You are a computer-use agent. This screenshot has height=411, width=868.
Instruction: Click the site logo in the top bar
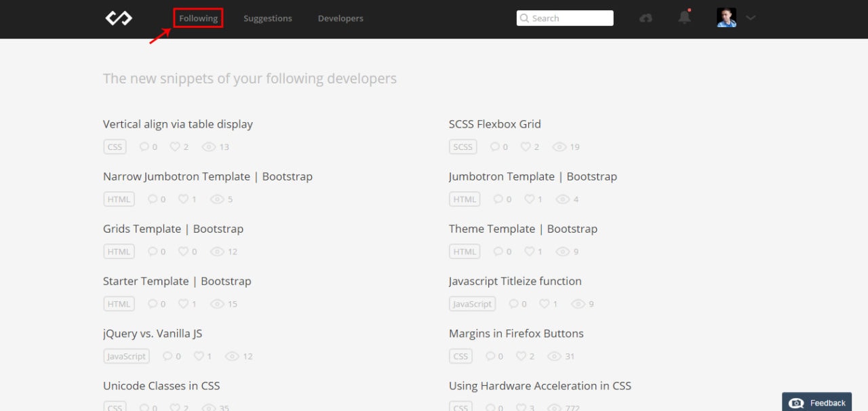click(119, 18)
